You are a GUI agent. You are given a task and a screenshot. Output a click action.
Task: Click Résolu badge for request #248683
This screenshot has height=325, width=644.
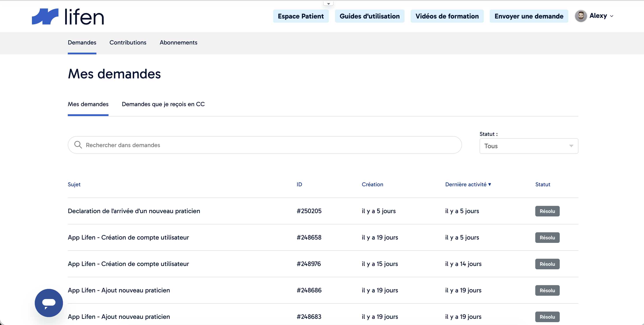[x=547, y=316]
